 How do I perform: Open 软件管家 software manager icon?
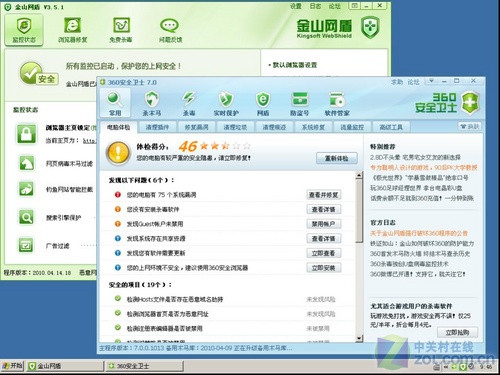tap(337, 103)
